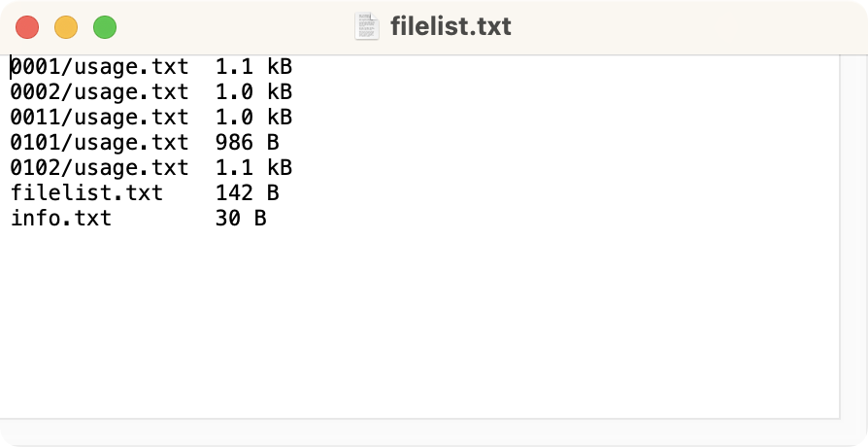The image size is (868, 447).
Task: Maximize the window with the green button
Action: tap(105, 27)
